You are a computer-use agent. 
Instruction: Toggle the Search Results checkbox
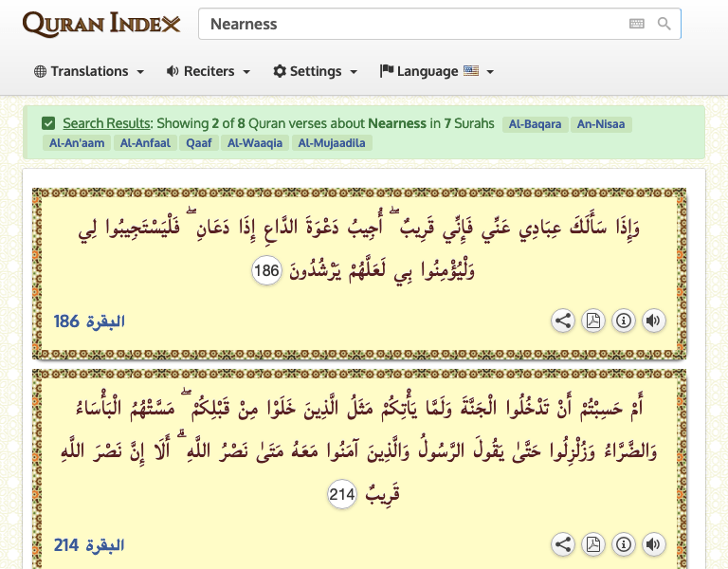[48, 123]
